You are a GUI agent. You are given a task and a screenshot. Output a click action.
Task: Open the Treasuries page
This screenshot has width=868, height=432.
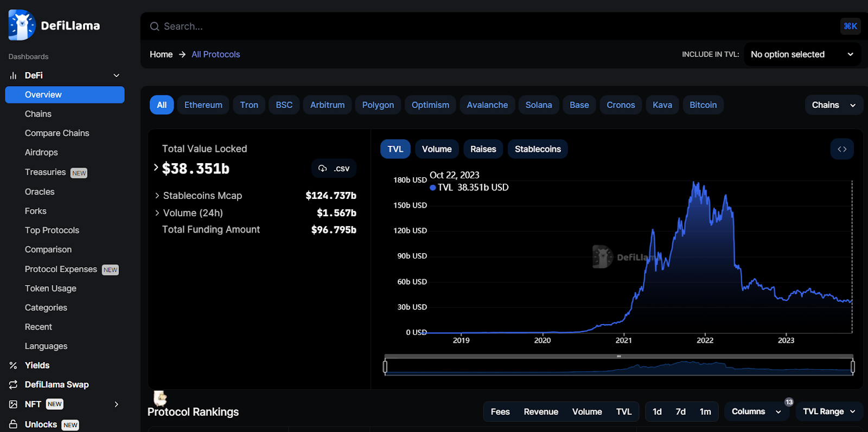click(x=45, y=172)
